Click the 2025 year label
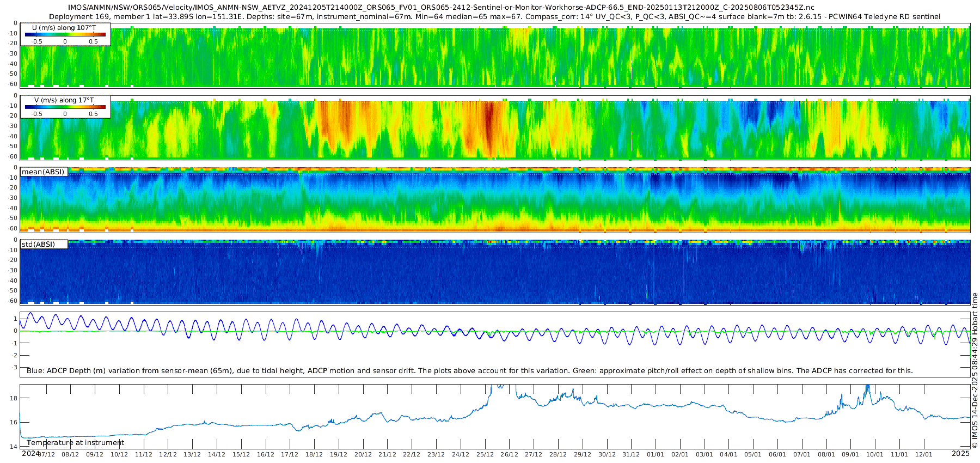Viewport: 980px width, 463px height. [960, 453]
